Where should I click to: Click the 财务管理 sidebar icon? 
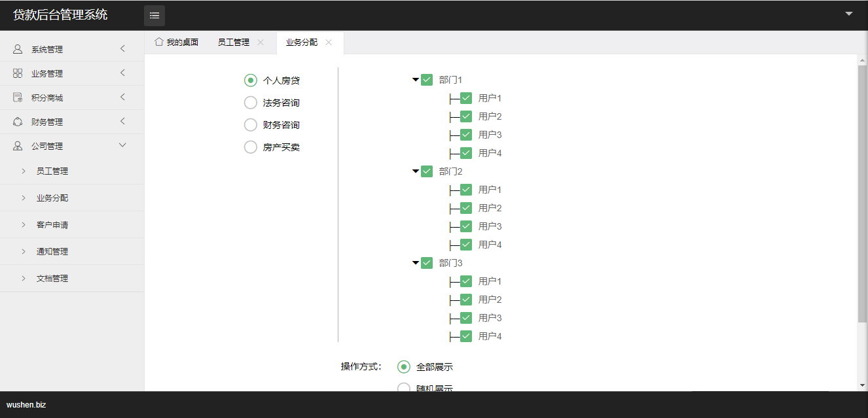pos(18,122)
